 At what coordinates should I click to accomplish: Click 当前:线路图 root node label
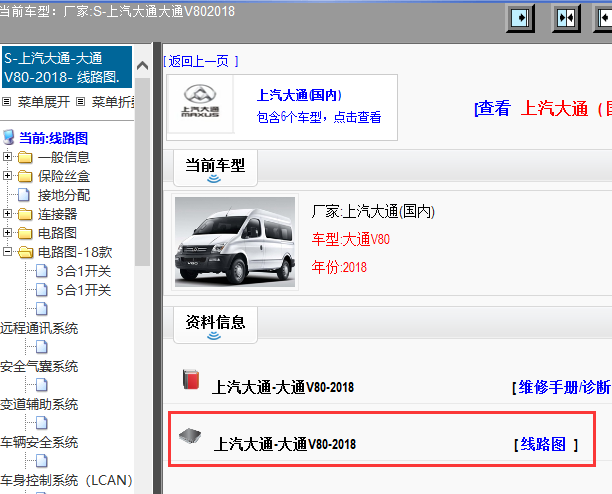coord(53,138)
